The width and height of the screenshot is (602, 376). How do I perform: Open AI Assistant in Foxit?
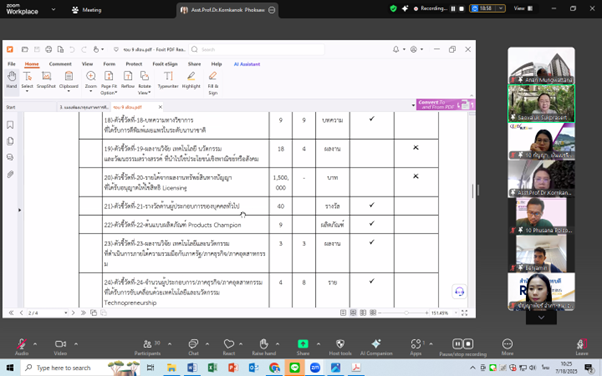(x=247, y=64)
